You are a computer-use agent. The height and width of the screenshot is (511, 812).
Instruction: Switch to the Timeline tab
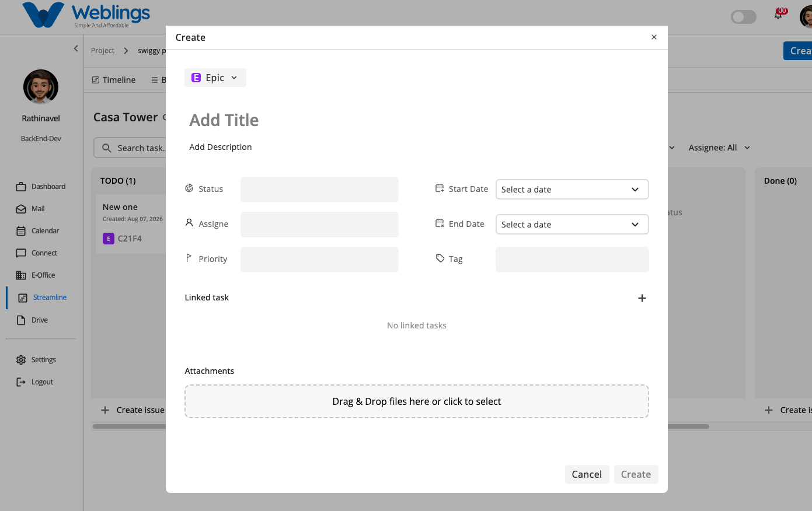pyautogui.click(x=114, y=80)
